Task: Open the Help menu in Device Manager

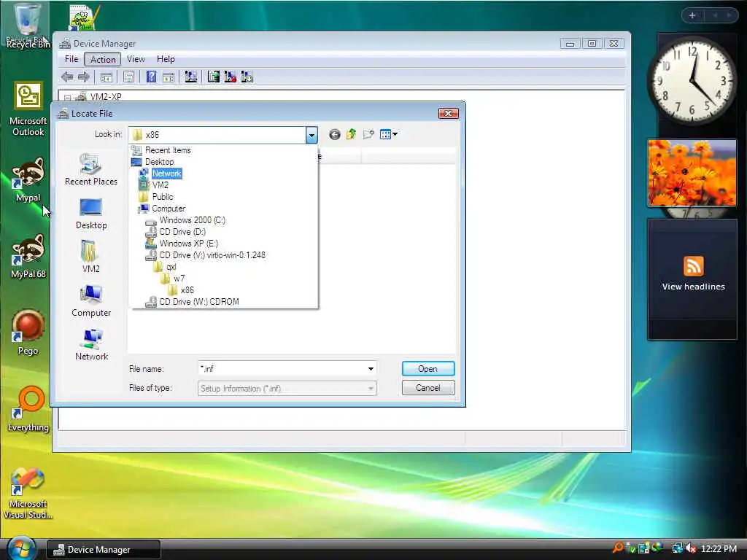Action: (166, 59)
